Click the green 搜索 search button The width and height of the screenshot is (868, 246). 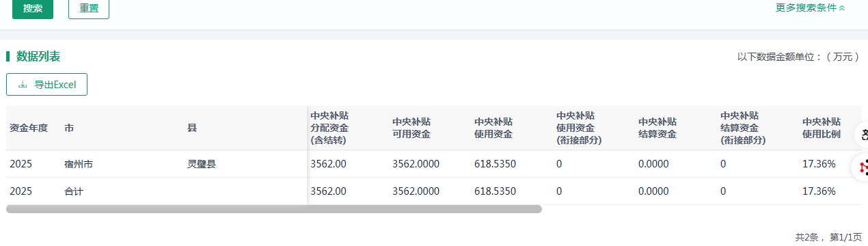point(32,9)
